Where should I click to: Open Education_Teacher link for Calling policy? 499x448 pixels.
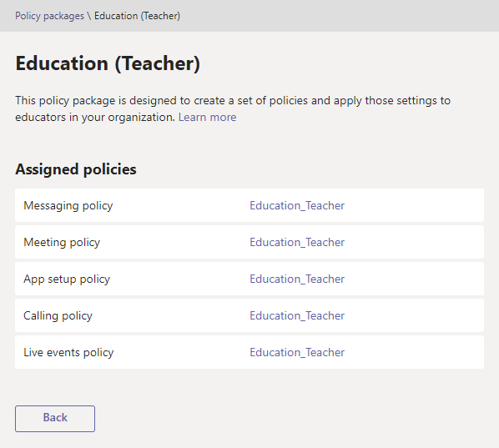297,315
